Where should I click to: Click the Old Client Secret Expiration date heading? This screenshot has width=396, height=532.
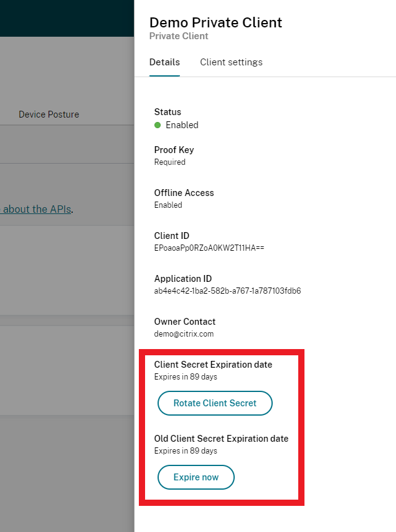tap(221, 439)
